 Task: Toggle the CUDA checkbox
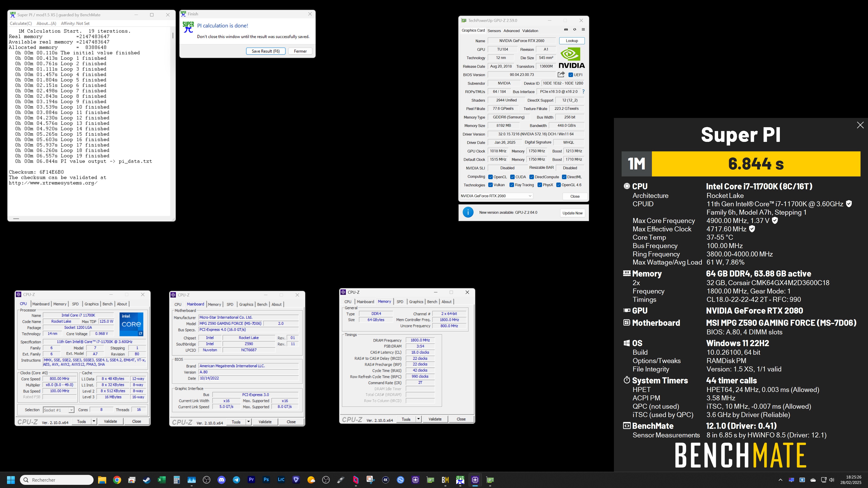(x=512, y=177)
